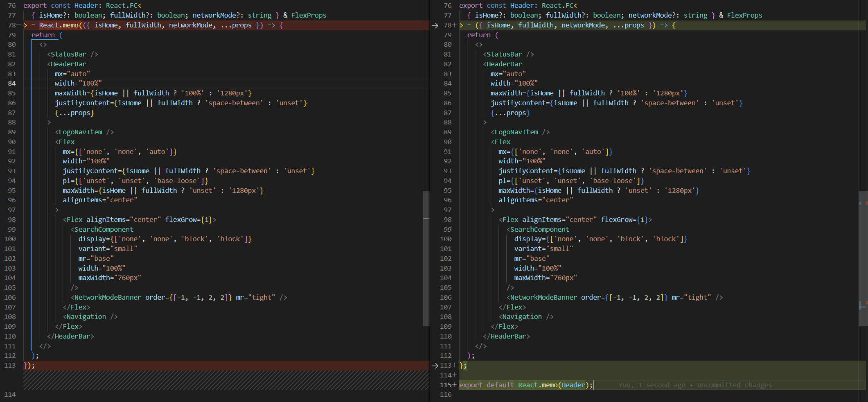Click 'variant="small"' in the right pane

click(x=543, y=249)
